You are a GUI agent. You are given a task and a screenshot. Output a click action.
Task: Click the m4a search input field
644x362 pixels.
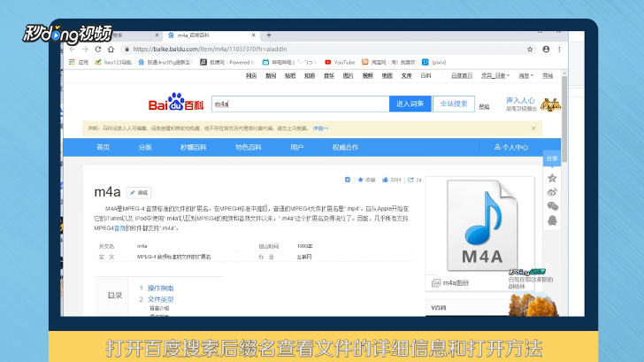point(300,104)
